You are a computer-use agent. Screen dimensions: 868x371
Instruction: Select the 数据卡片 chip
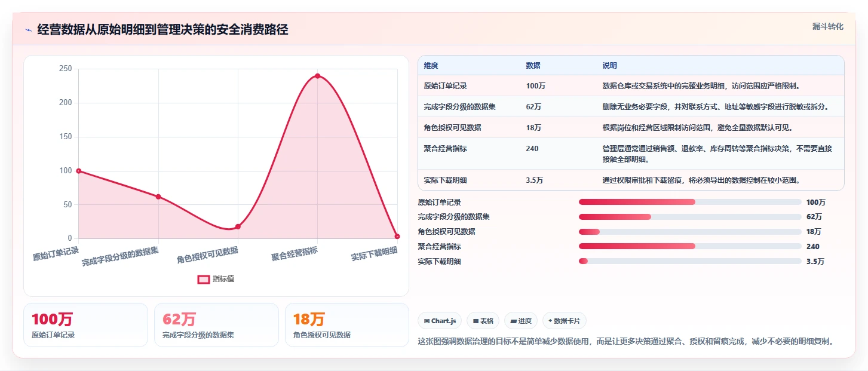pos(564,321)
